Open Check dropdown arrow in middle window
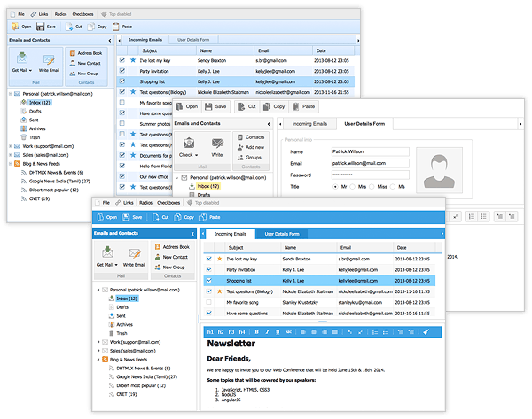Image resolution: width=532 pixels, height=419 pixels. click(x=197, y=155)
